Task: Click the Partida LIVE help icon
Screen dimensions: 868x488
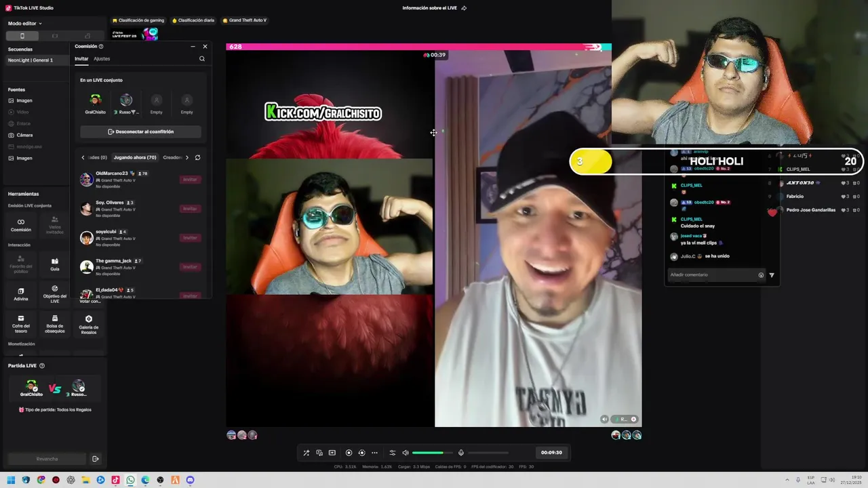Action: coord(42,365)
